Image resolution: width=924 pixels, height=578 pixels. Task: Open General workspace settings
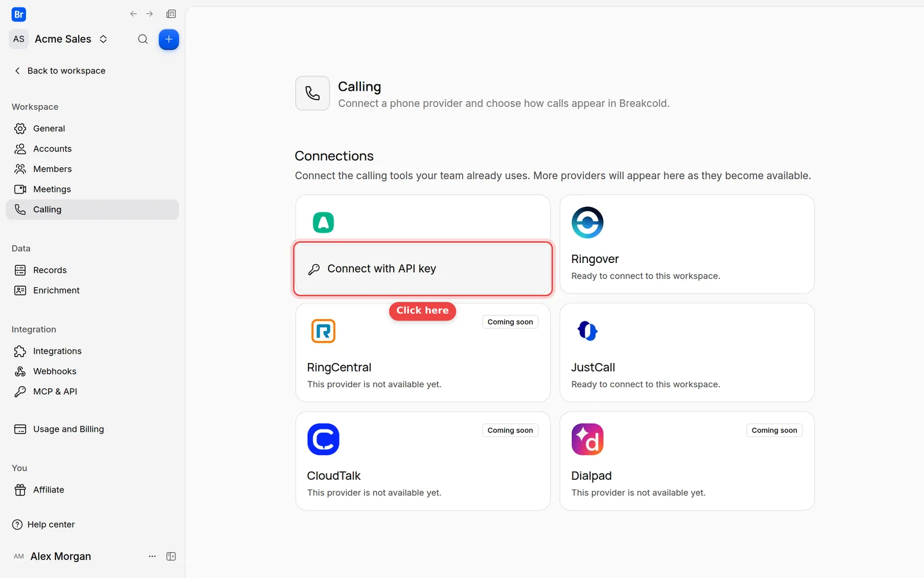pos(92,128)
